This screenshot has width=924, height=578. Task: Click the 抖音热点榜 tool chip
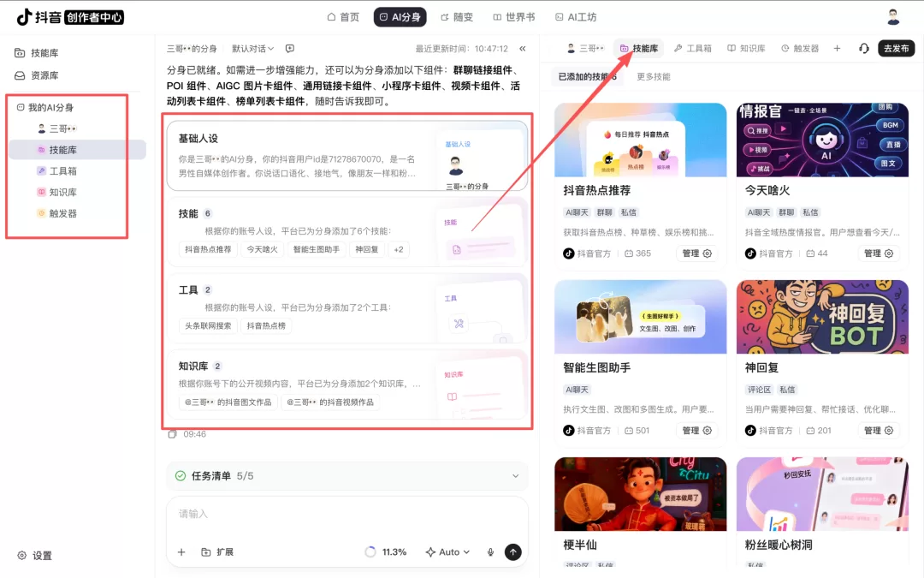(x=266, y=325)
